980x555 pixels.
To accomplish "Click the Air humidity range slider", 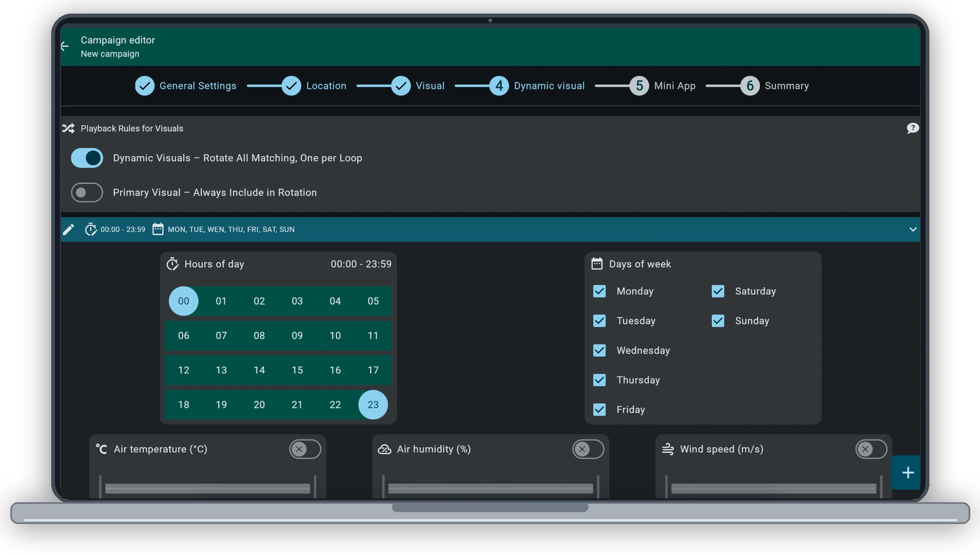I will (x=491, y=488).
